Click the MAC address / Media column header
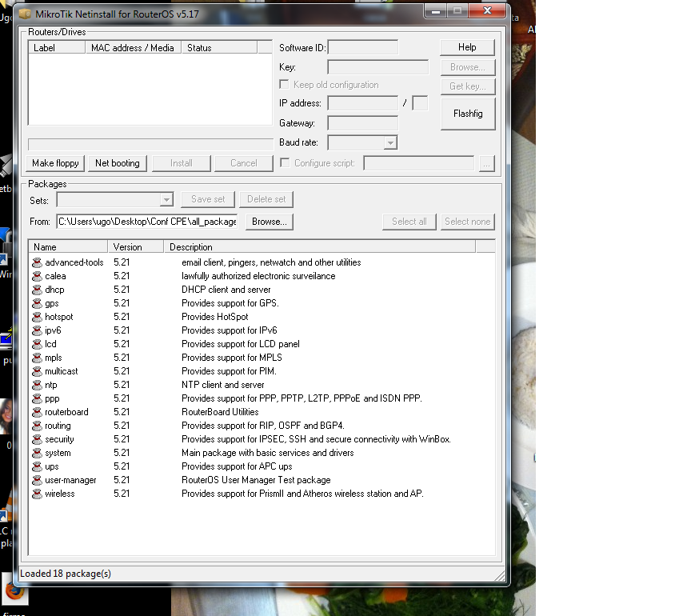Screen dimensions: 691x616 click(x=133, y=48)
